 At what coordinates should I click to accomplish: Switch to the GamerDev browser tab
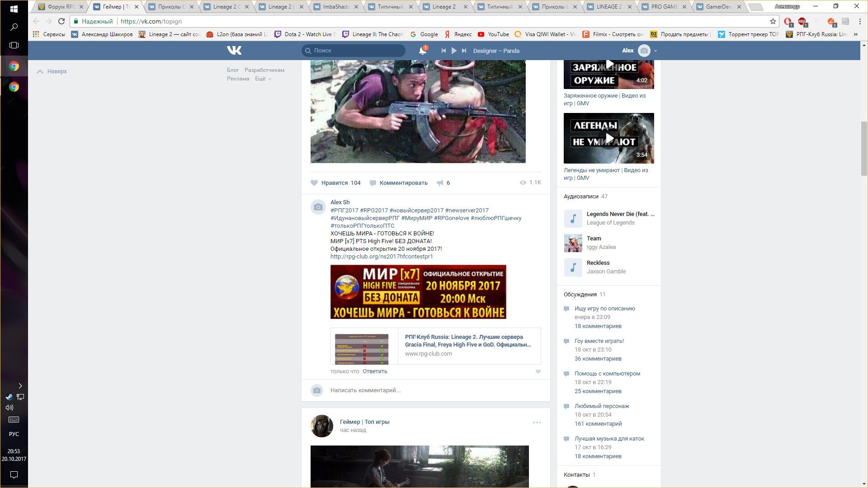pyautogui.click(x=718, y=7)
